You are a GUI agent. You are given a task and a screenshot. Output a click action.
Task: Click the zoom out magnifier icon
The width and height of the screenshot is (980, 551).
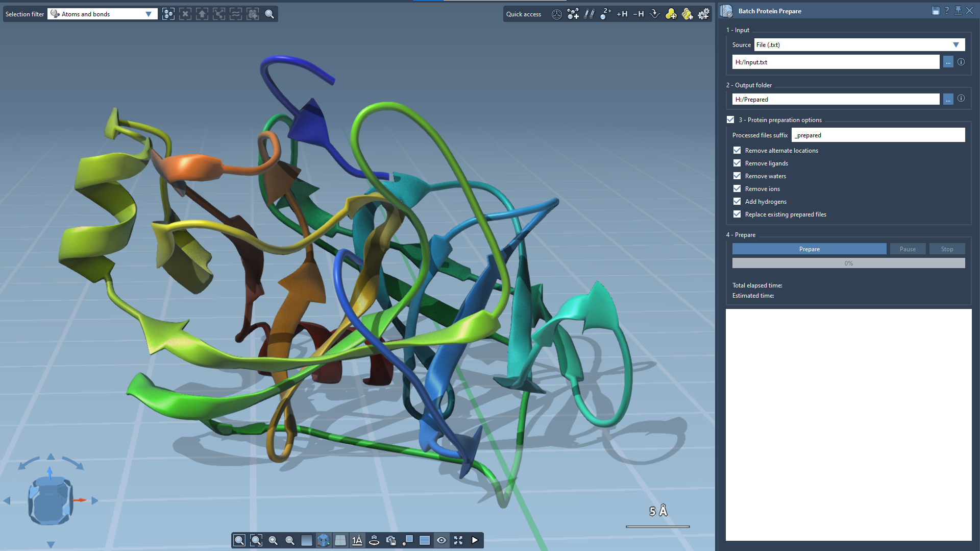(290, 540)
